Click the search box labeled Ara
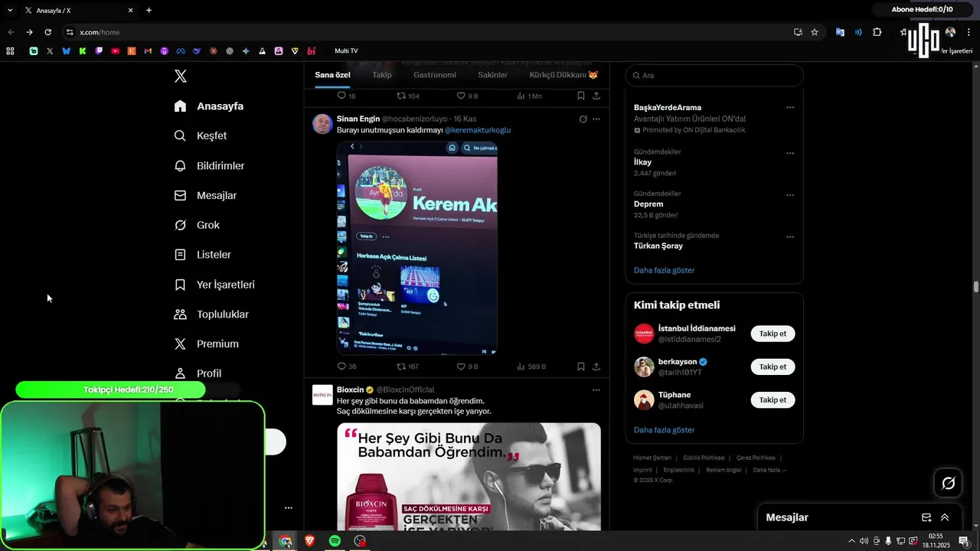This screenshot has height=551, width=980. point(714,76)
